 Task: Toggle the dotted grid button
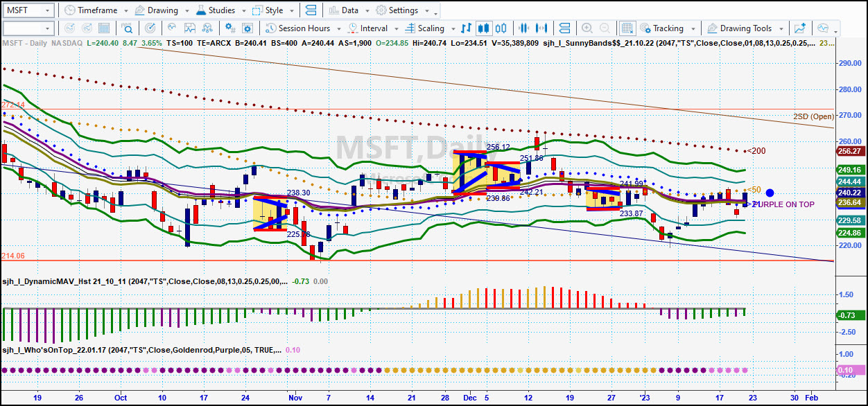coord(627,28)
